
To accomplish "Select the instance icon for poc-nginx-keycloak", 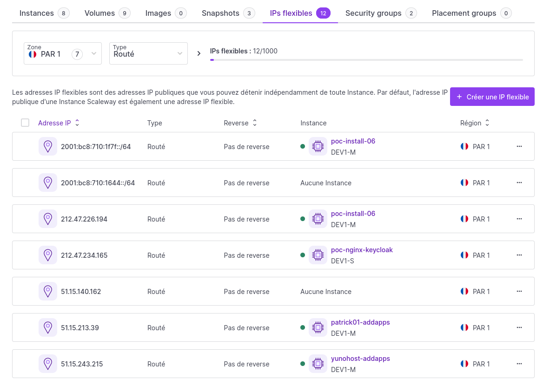I will (318, 255).
